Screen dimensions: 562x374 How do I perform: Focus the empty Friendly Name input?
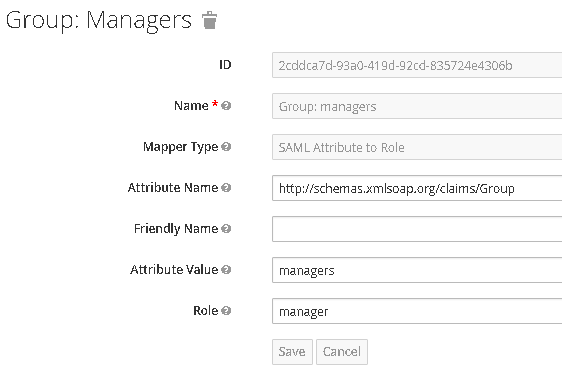(x=417, y=229)
